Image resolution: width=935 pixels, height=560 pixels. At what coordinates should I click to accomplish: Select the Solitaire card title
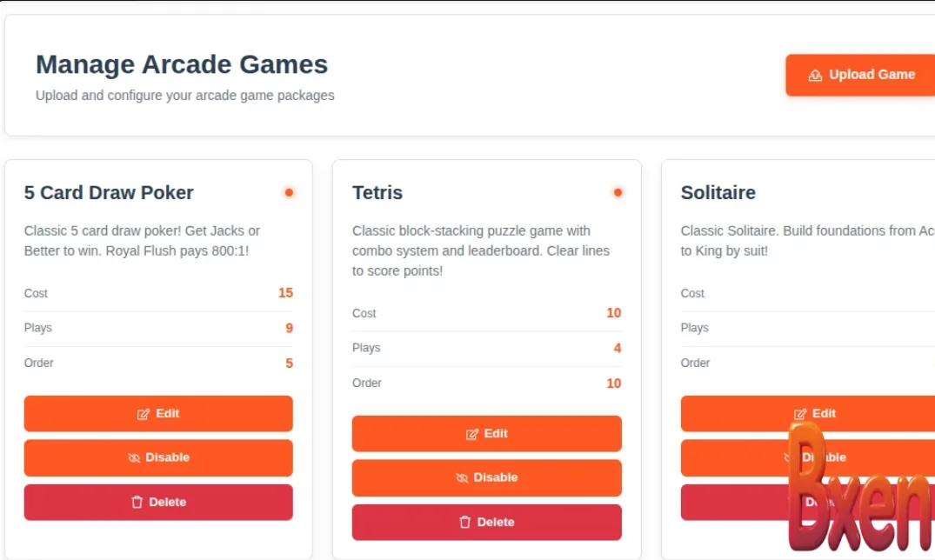click(x=718, y=193)
